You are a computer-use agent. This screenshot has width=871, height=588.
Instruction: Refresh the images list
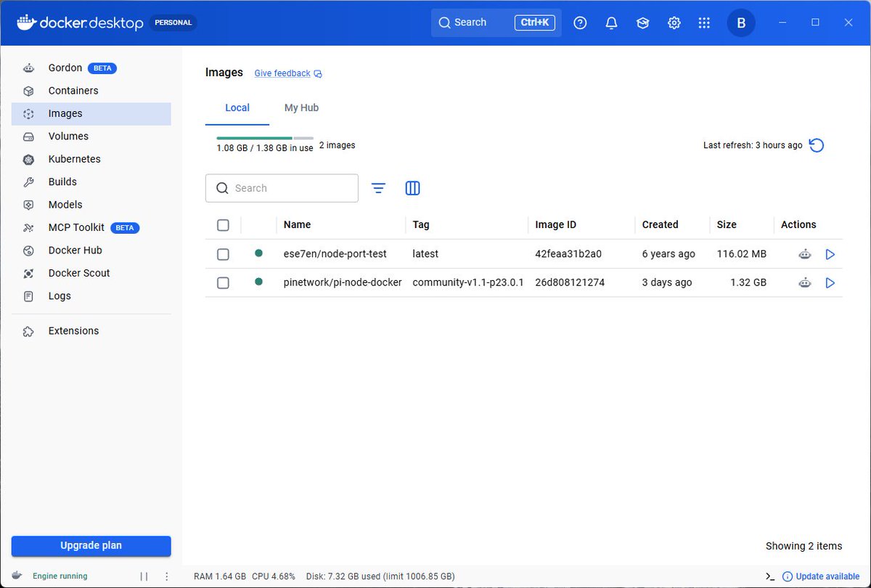(817, 145)
